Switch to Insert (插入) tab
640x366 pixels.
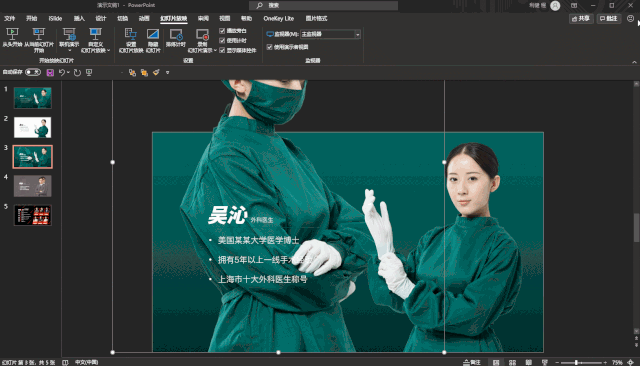(x=79, y=18)
